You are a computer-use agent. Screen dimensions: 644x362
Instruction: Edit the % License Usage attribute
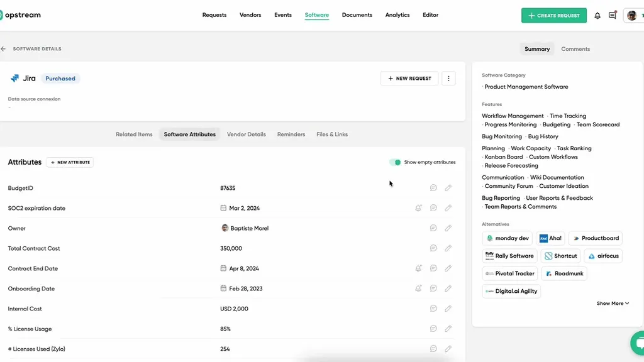[448, 329]
